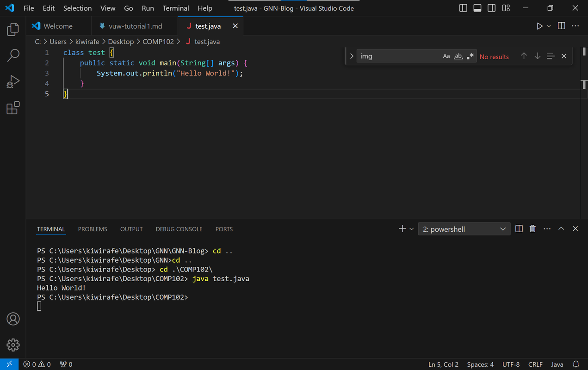Image resolution: width=588 pixels, height=370 pixels.
Task: Toggle Use Regular Expression in find
Action: point(470,56)
